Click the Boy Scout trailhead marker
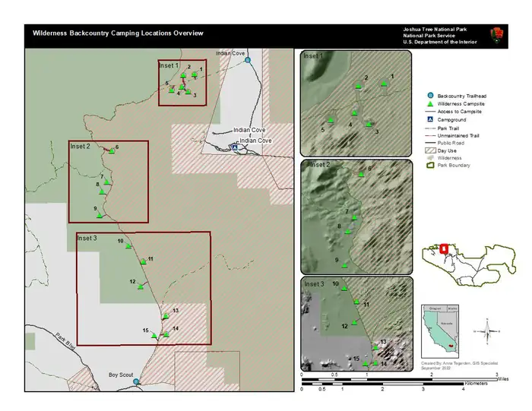This screenshot has height=411, width=532. pyautogui.click(x=136, y=381)
